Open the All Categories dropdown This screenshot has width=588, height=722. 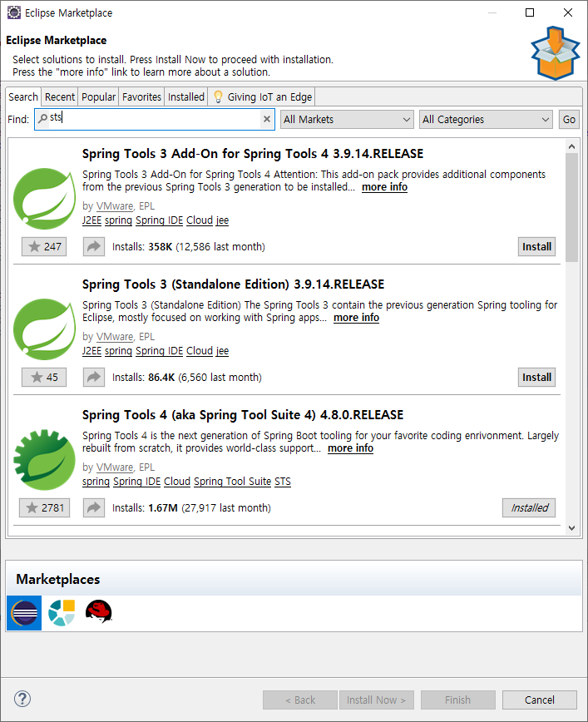point(486,119)
